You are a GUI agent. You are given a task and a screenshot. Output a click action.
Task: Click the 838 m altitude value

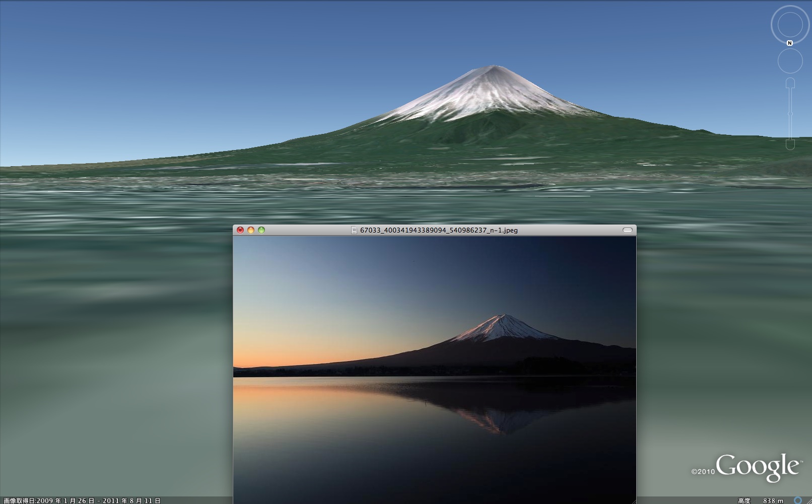click(773, 500)
